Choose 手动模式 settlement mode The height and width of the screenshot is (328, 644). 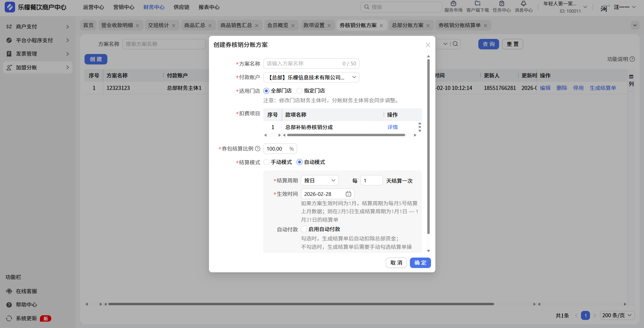pyautogui.click(x=267, y=162)
